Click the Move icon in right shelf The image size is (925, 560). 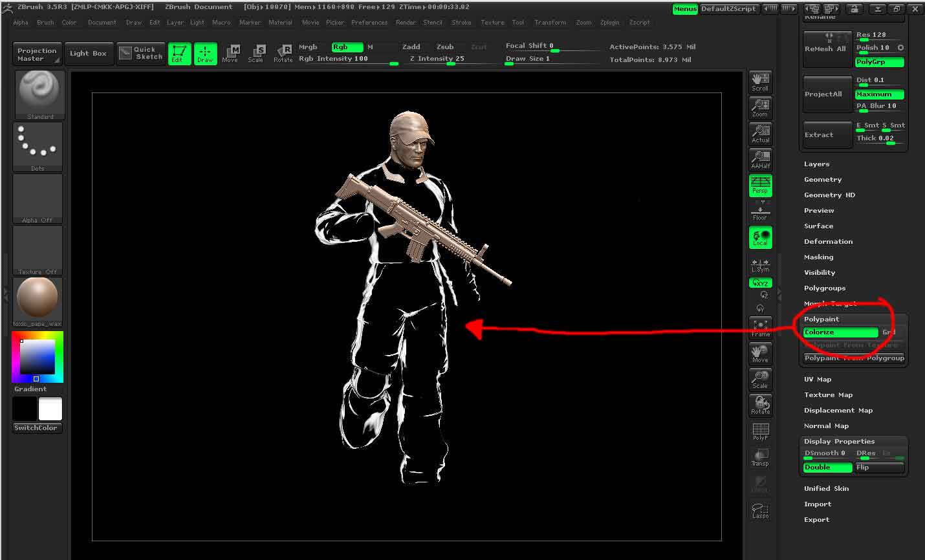point(761,354)
